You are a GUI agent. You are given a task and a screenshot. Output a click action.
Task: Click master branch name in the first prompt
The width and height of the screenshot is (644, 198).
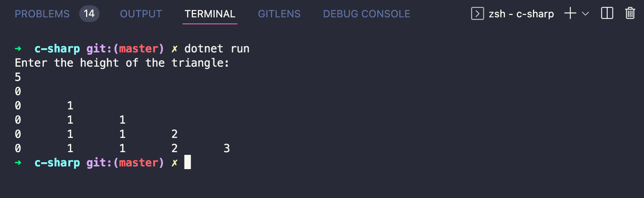138,49
